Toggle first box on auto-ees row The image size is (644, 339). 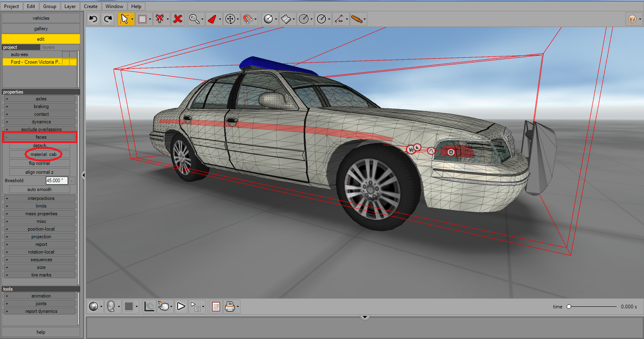(66, 54)
